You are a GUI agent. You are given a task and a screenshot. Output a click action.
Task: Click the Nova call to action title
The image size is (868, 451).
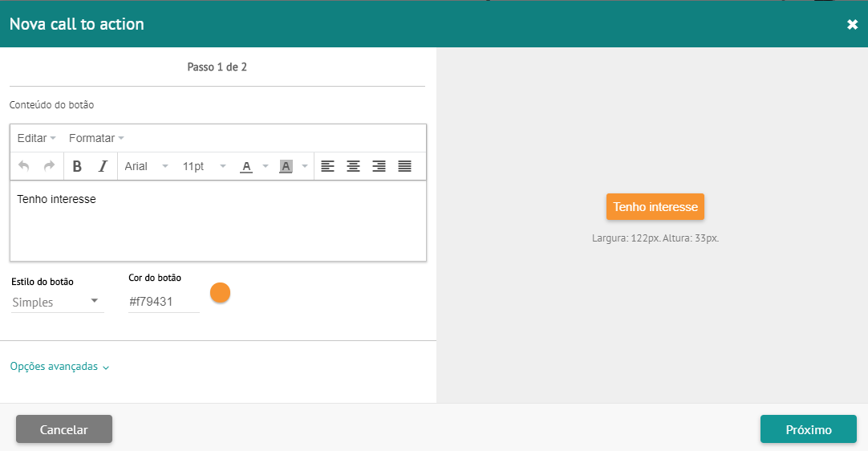[x=77, y=24]
